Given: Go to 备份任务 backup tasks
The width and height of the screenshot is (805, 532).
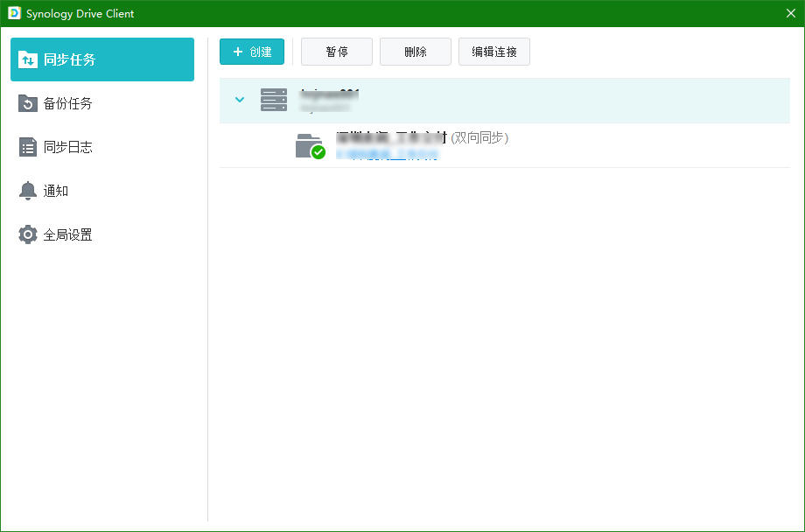Looking at the screenshot, I should click(102, 103).
